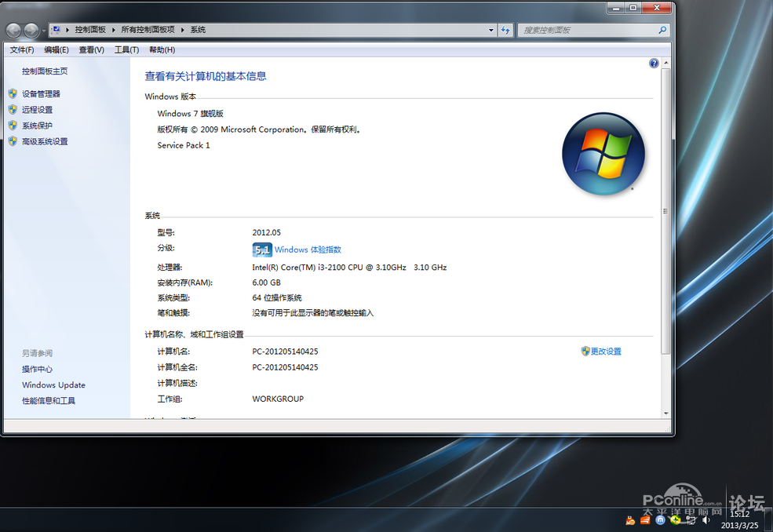Expand the arrow after 控制面板 breadcrumb
Image resolution: width=773 pixels, height=532 pixels.
pos(113,30)
